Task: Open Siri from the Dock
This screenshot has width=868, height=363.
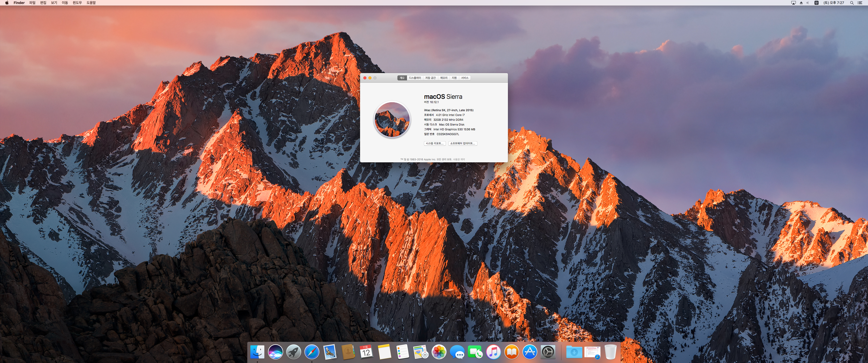Action: pyautogui.click(x=275, y=352)
